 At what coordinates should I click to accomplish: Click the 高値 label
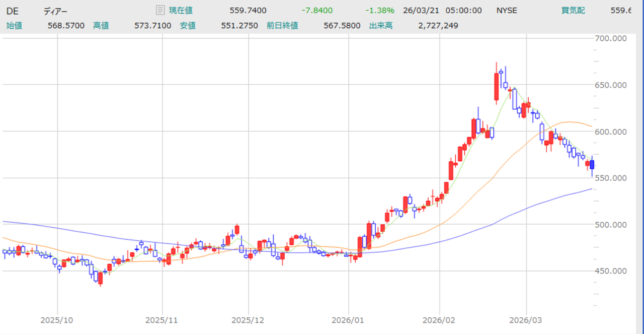[x=101, y=25]
